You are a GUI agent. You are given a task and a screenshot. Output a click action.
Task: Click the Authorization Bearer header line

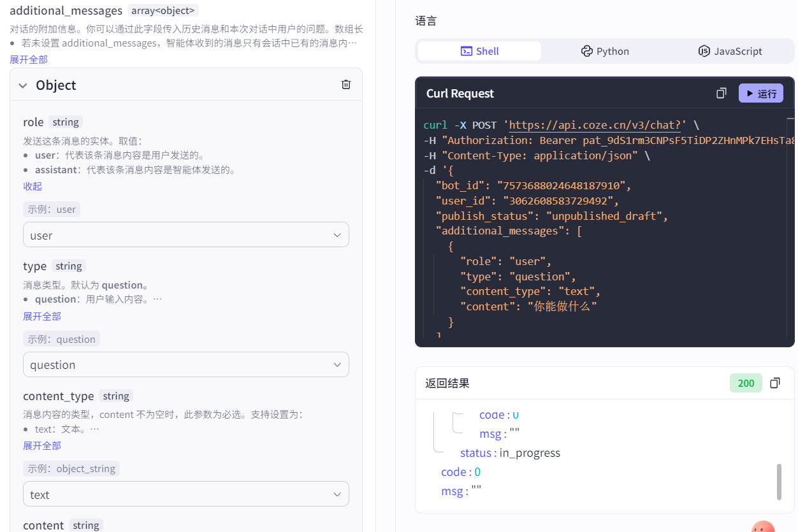pyautogui.click(x=609, y=140)
